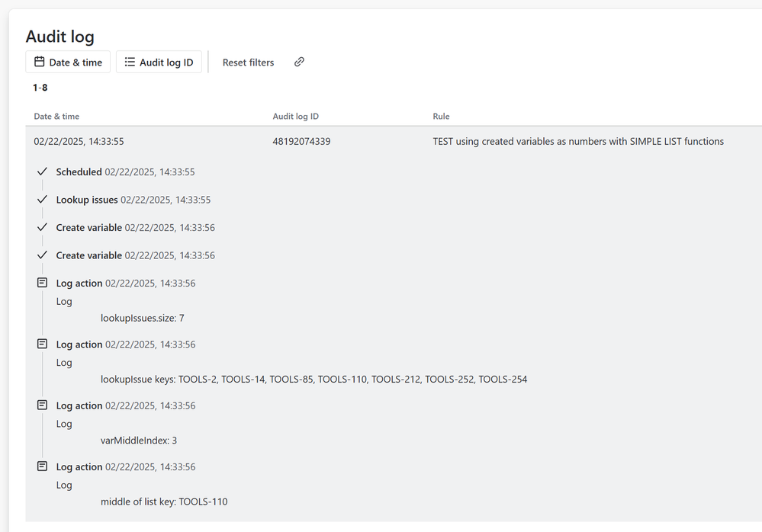Click the log icon beside the first Log action
Image resolution: width=762 pixels, height=532 pixels.
tap(42, 282)
